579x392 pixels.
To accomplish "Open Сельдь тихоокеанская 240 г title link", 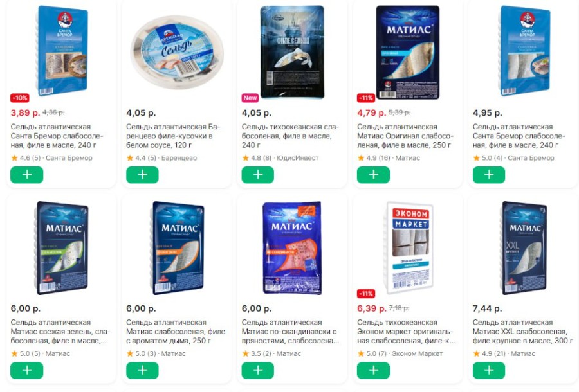I will [290, 136].
